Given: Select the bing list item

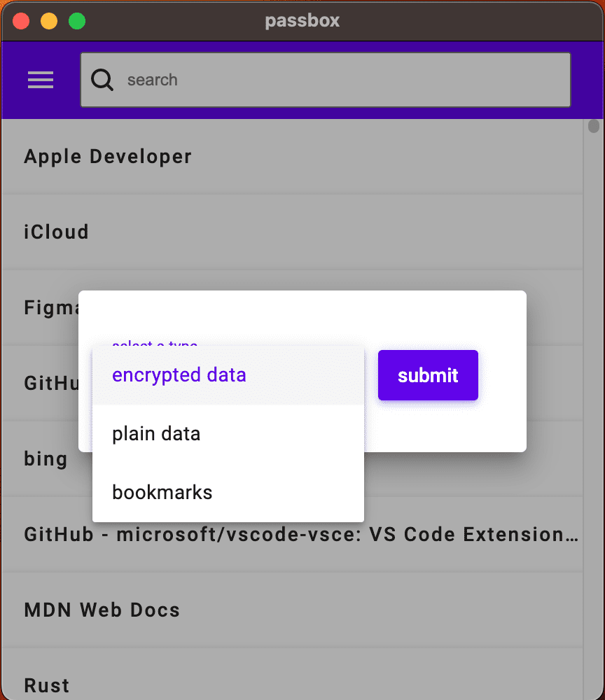Looking at the screenshot, I should click(46, 459).
